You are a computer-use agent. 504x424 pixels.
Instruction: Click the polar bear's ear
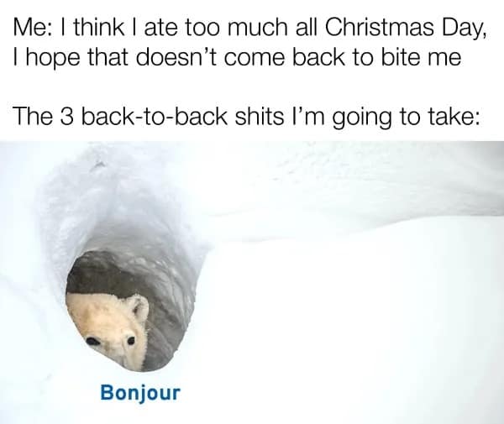[x=140, y=308]
